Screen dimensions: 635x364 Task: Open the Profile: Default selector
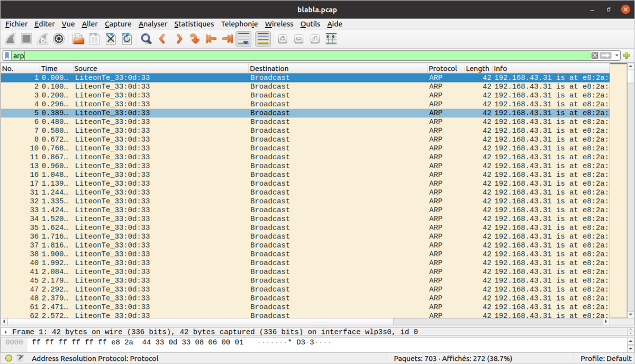[x=605, y=358]
